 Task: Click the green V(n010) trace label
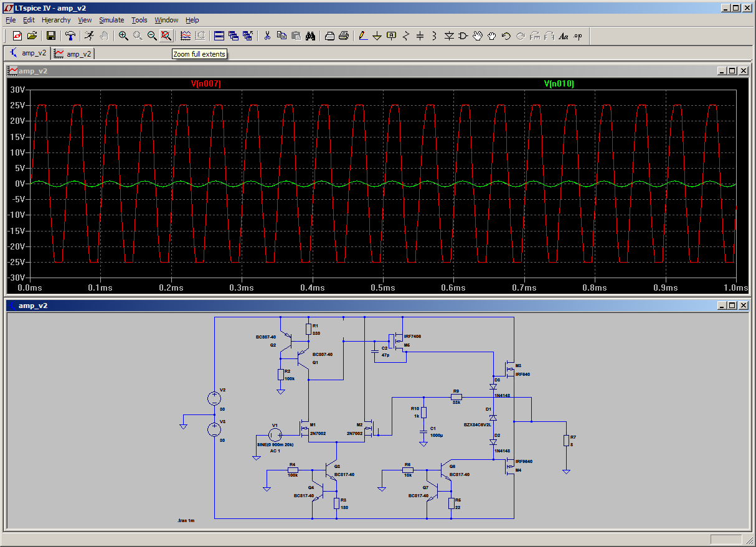point(559,83)
